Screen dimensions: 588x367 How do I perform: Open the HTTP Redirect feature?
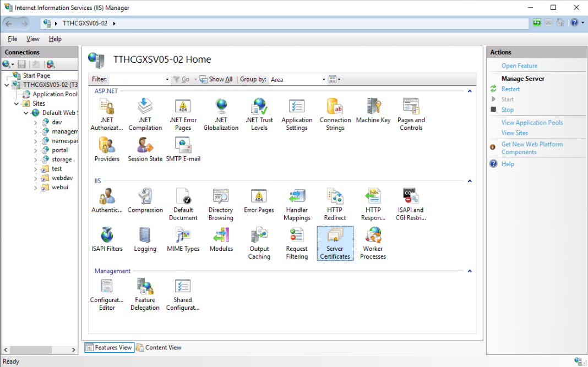click(335, 204)
